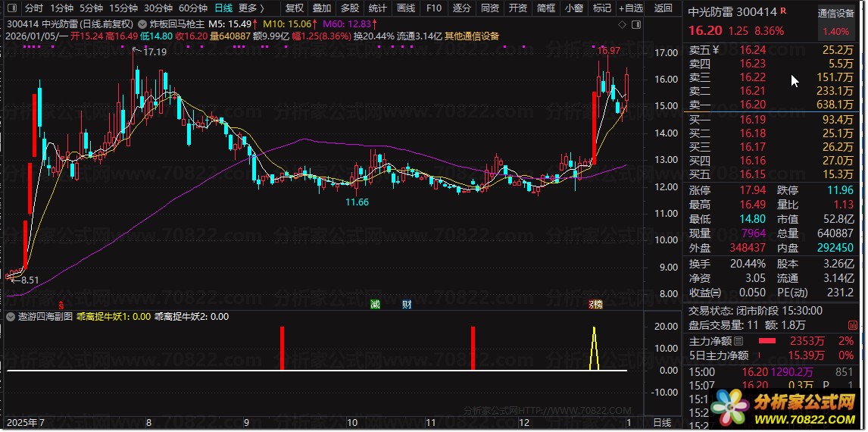Click the 逐分 toolbar button

click(462, 8)
